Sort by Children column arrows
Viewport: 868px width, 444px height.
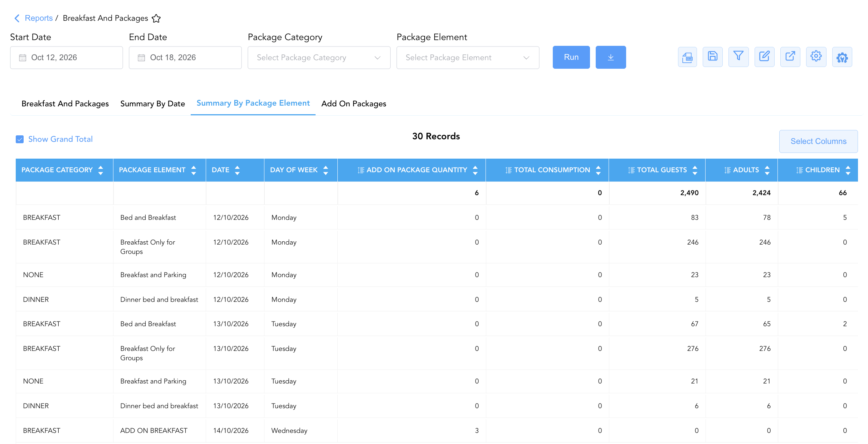[848, 170]
